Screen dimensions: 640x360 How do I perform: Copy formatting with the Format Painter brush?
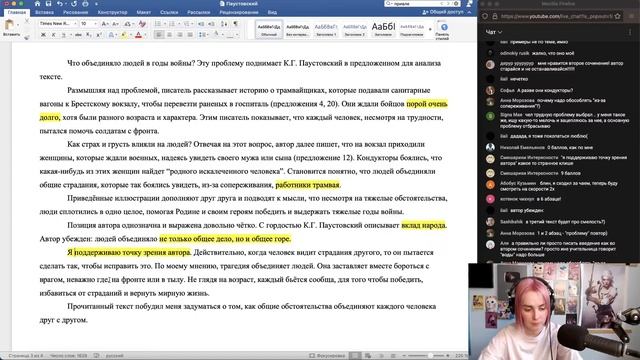click(27, 38)
